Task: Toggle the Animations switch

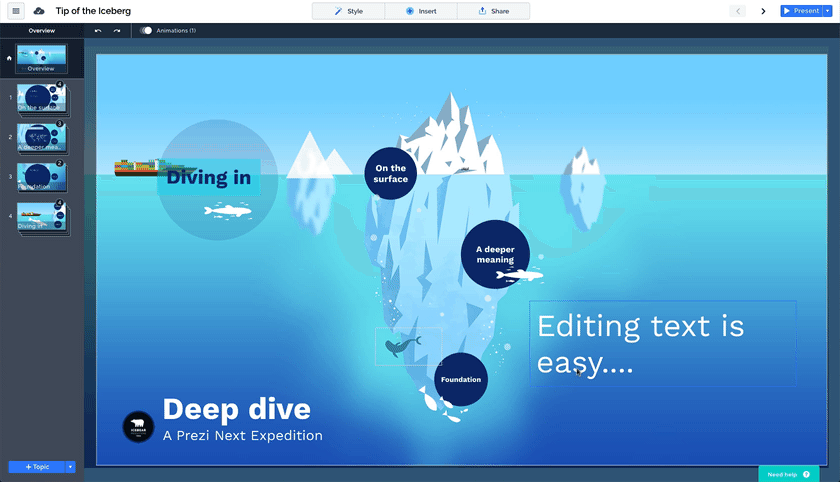Action: click(x=146, y=31)
